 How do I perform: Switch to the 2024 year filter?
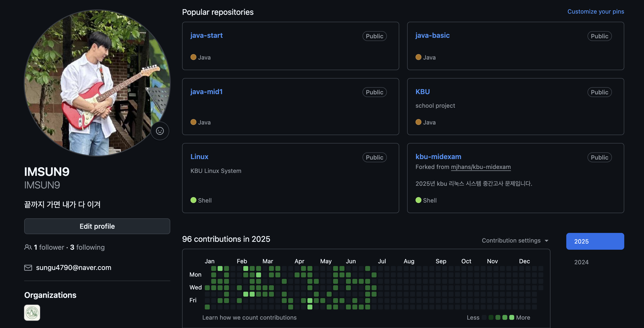click(x=581, y=262)
